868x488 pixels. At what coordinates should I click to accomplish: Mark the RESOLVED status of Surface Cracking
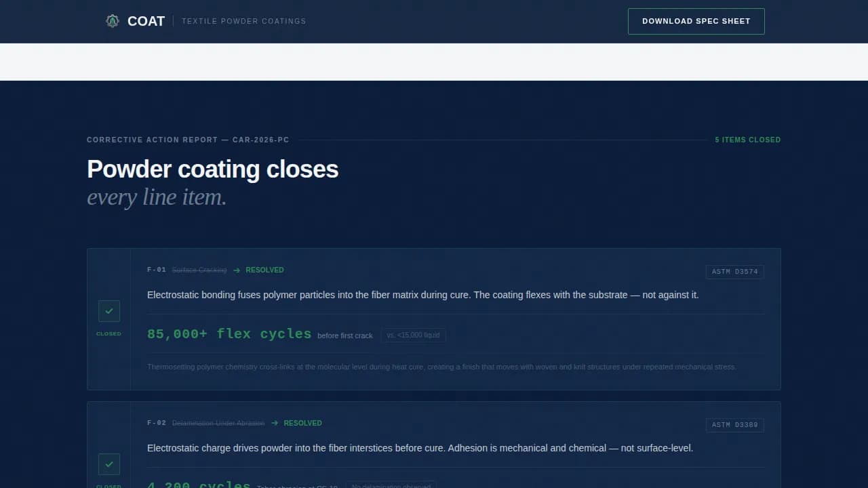tap(264, 270)
